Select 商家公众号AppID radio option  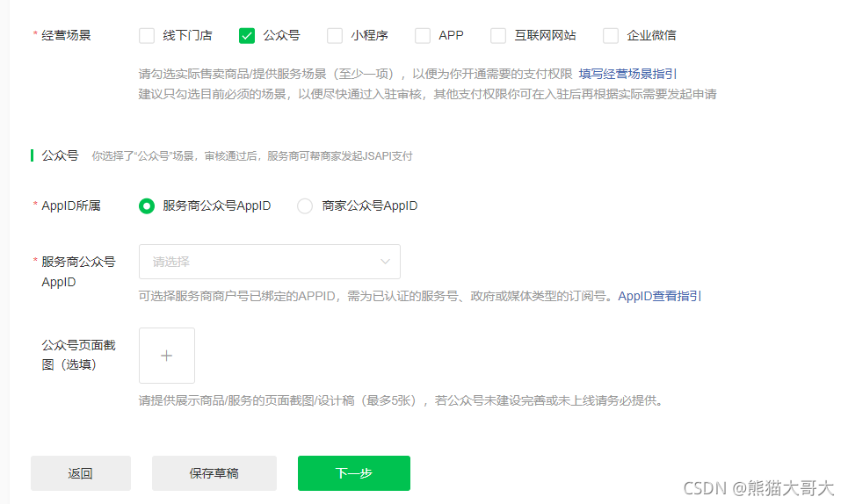click(x=305, y=206)
